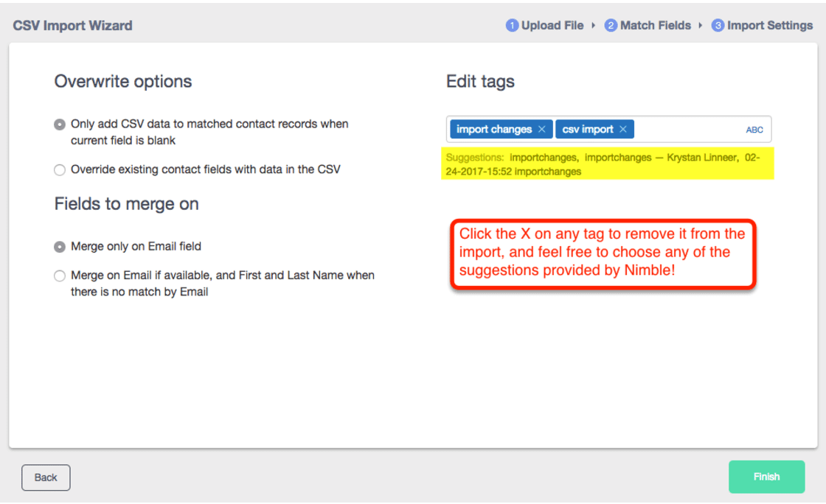Click the step 1 number badge
Viewport: 826px width, 504px height.
(512, 26)
